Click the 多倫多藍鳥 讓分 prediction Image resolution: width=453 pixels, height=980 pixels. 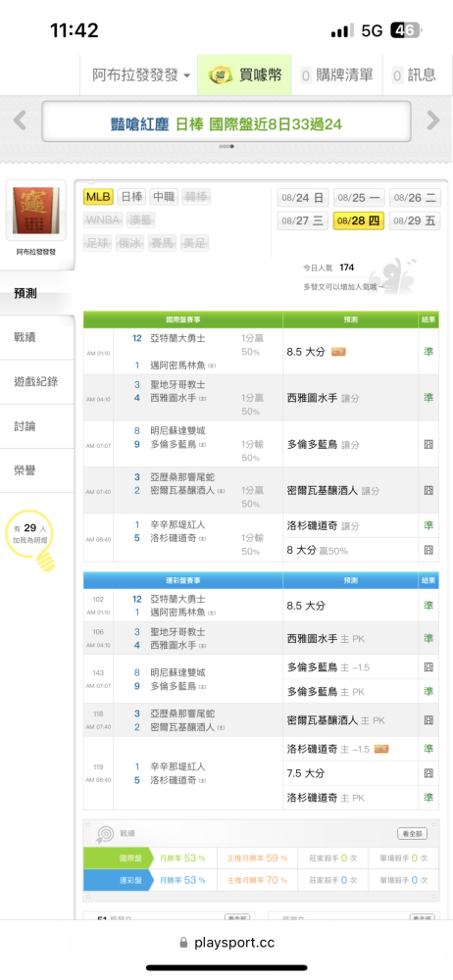[323, 444]
